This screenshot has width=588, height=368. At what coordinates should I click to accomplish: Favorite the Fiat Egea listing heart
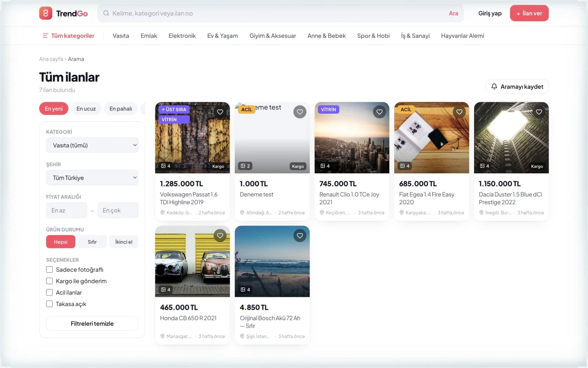(x=459, y=112)
